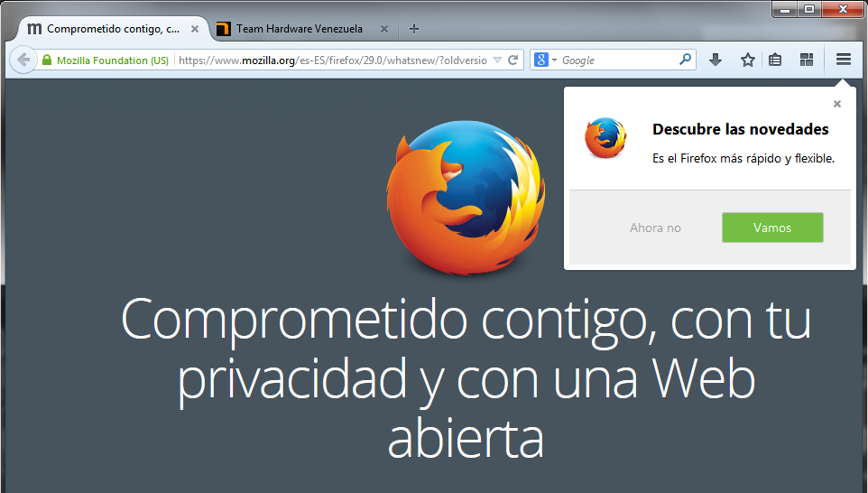
Task: Click the mozilla.org address bar URL
Action: [x=334, y=60]
